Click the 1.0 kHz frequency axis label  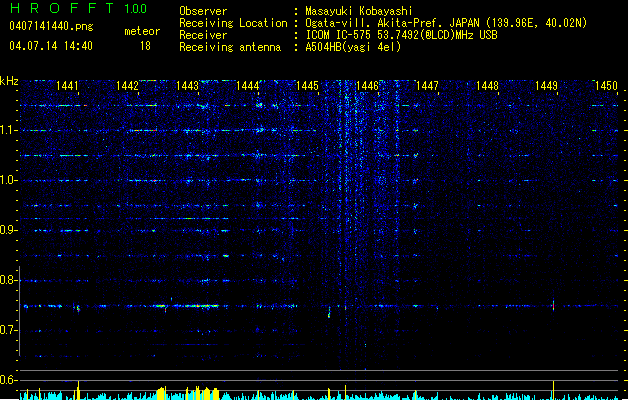8,180
